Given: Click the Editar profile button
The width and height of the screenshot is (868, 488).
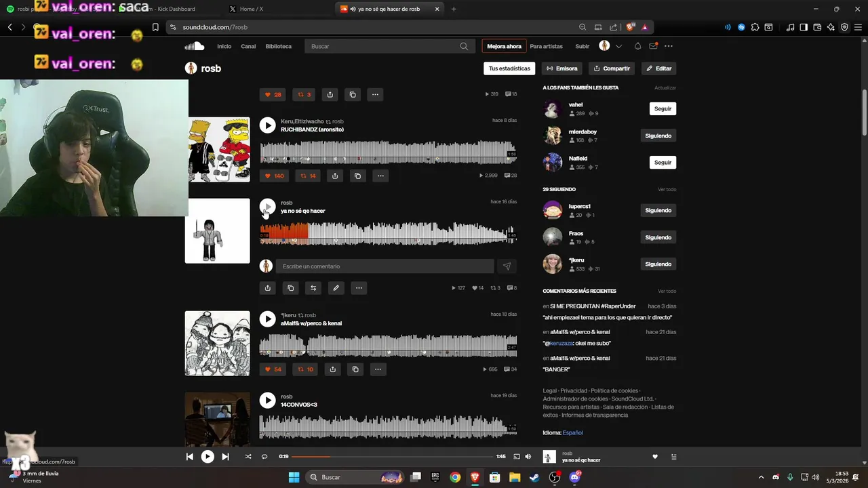Looking at the screenshot, I should (x=658, y=68).
